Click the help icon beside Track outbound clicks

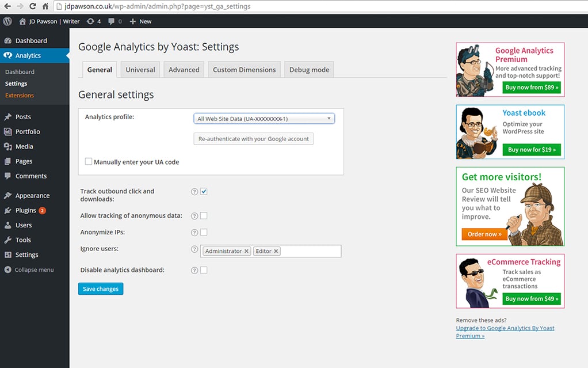coord(194,192)
